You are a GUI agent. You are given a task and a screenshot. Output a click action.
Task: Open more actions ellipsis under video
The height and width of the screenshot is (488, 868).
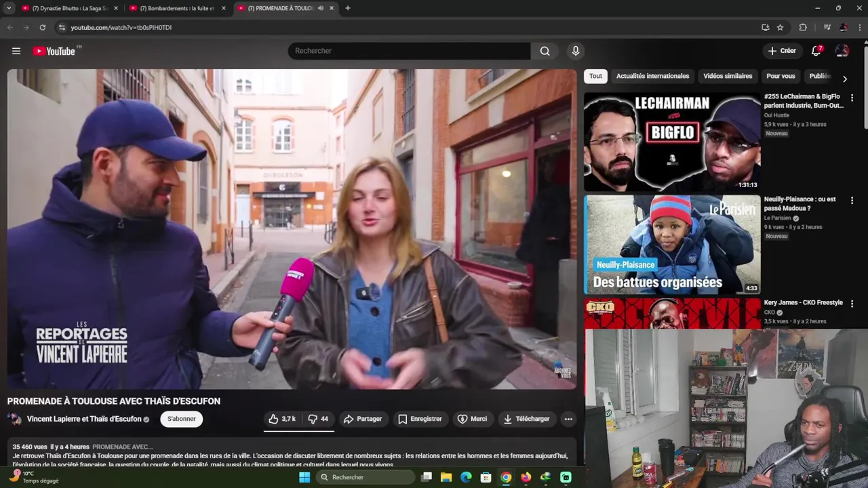coord(568,419)
